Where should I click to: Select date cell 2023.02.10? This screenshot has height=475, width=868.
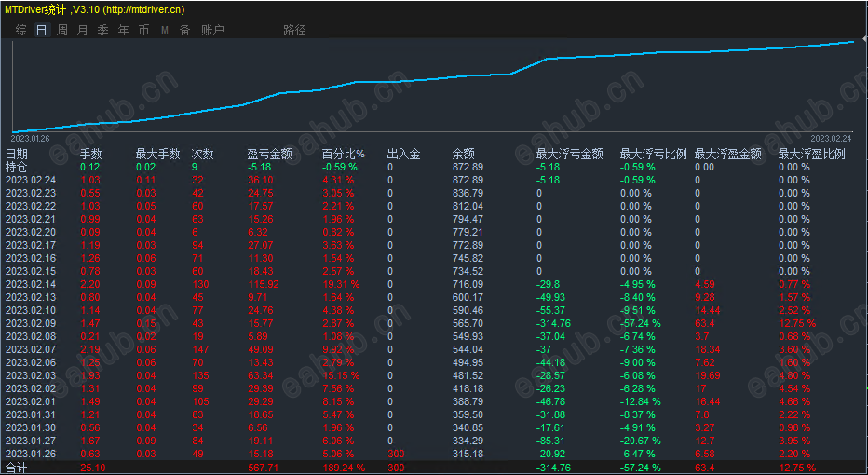[31, 310]
